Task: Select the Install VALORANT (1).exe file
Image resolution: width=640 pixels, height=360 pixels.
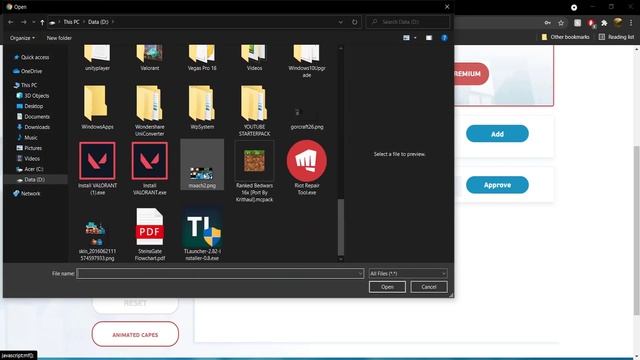Action: [97, 168]
